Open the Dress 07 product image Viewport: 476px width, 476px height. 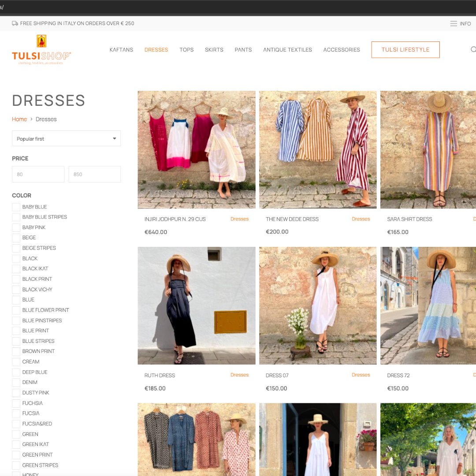pyautogui.click(x=318, y=306)
